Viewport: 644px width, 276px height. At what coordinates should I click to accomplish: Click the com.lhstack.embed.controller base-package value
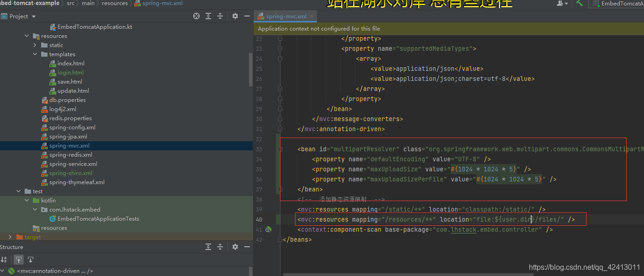click(x=486, y=229)
